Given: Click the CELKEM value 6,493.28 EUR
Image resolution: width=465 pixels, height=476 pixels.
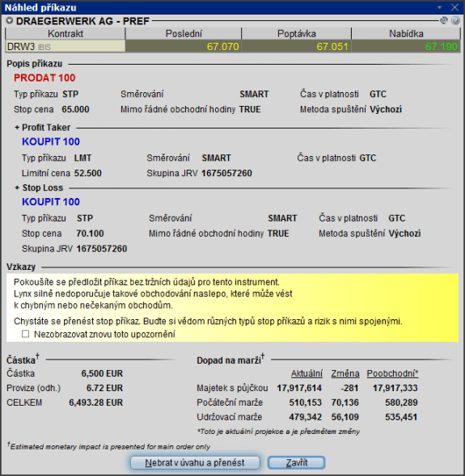Looking at the screenshot, I should [x=96, y=402].
